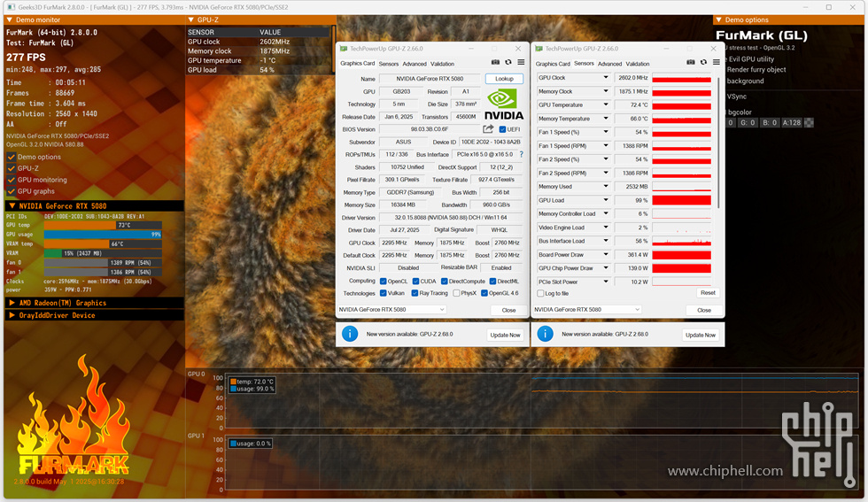Toggle the UEFI checkbox
The image size is (868, 502).
(x=501, y=129)
